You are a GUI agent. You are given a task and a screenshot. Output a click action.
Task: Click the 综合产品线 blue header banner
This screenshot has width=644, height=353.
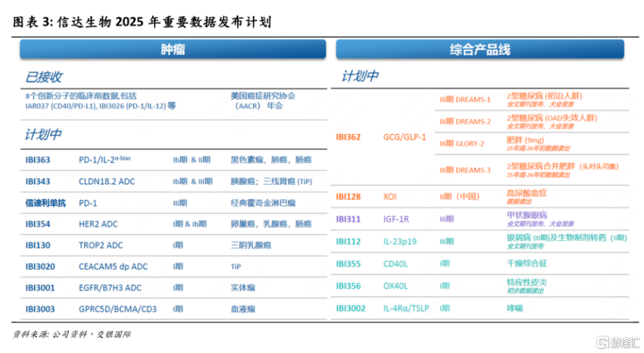point(480,49)
